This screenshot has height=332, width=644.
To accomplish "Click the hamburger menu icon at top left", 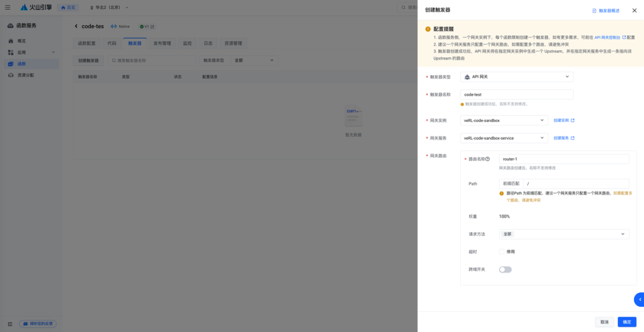I will tap(8, 8).
